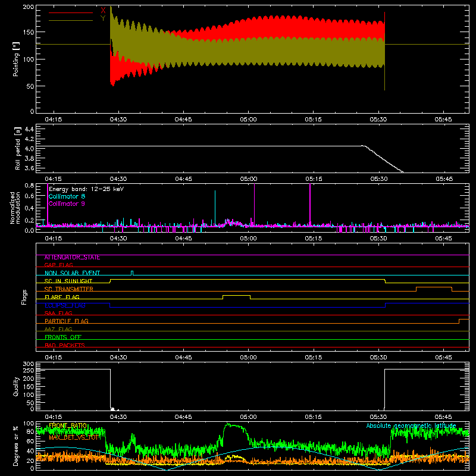Click the PARTICLE_FLAG step at the far right

(464, 320)
